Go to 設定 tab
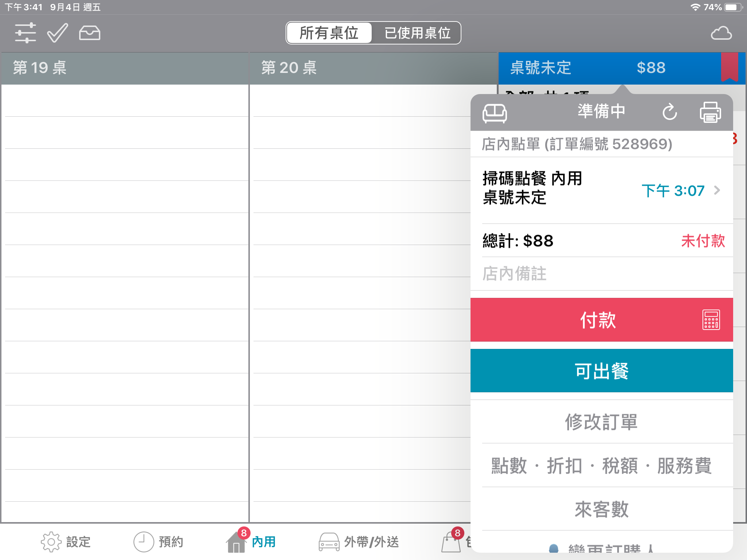Screen dimensions: 747x560 click(x=66, y=541)
